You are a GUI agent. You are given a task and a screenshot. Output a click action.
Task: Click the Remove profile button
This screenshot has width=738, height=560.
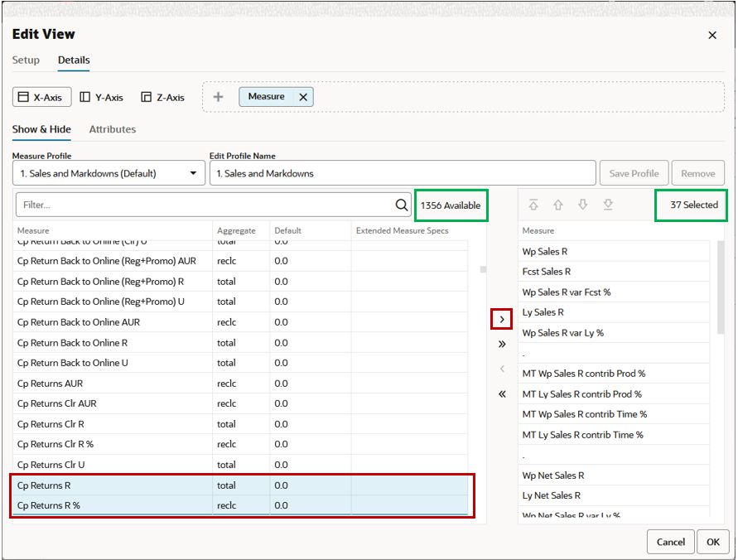tap(698, 173)
